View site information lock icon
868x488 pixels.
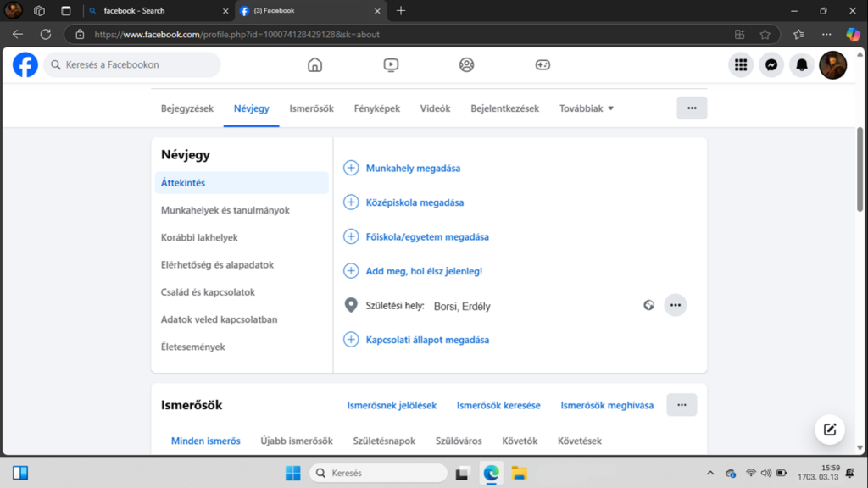(80, 34)
